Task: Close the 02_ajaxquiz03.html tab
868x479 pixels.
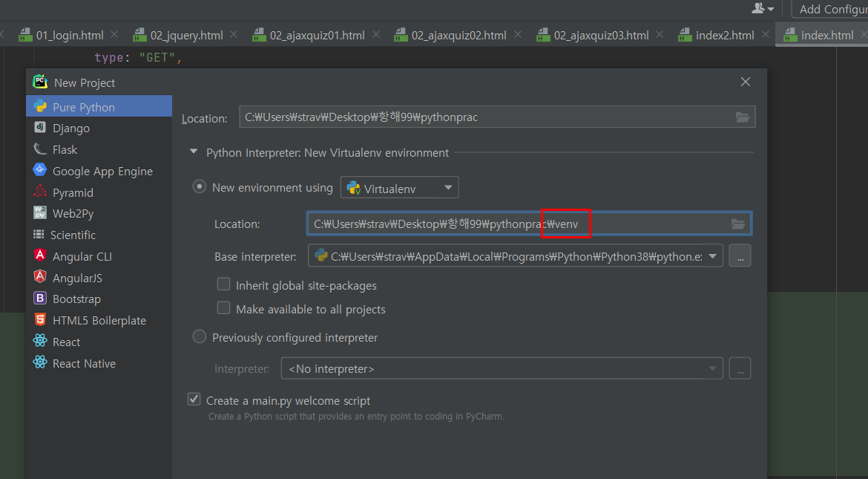Action: (660, 35)
